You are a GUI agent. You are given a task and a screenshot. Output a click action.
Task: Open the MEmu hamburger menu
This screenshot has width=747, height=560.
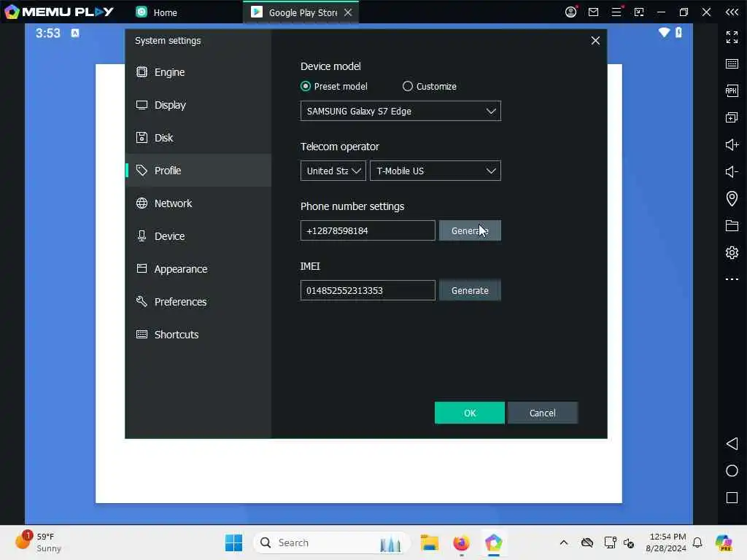pos(616,12)
